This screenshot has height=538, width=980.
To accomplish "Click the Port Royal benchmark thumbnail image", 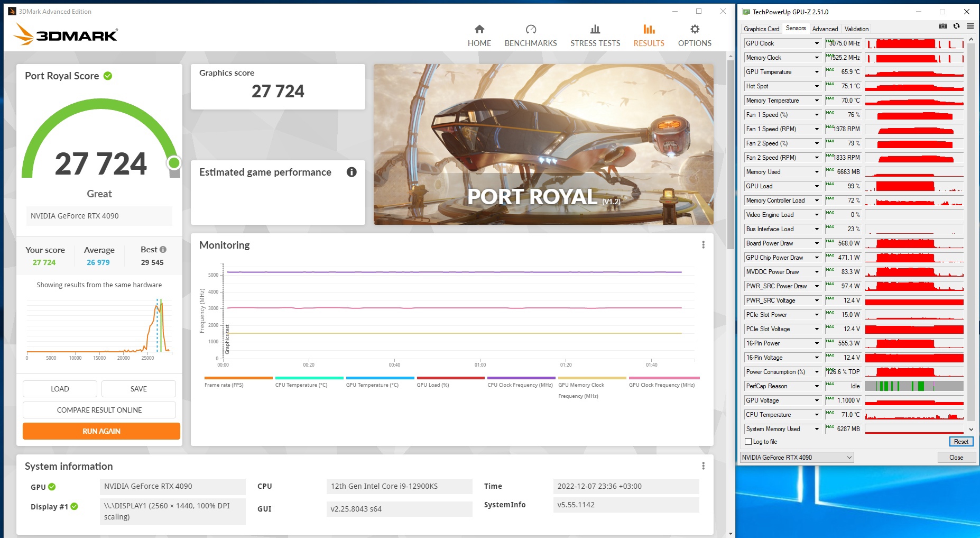I will point(543,144).
